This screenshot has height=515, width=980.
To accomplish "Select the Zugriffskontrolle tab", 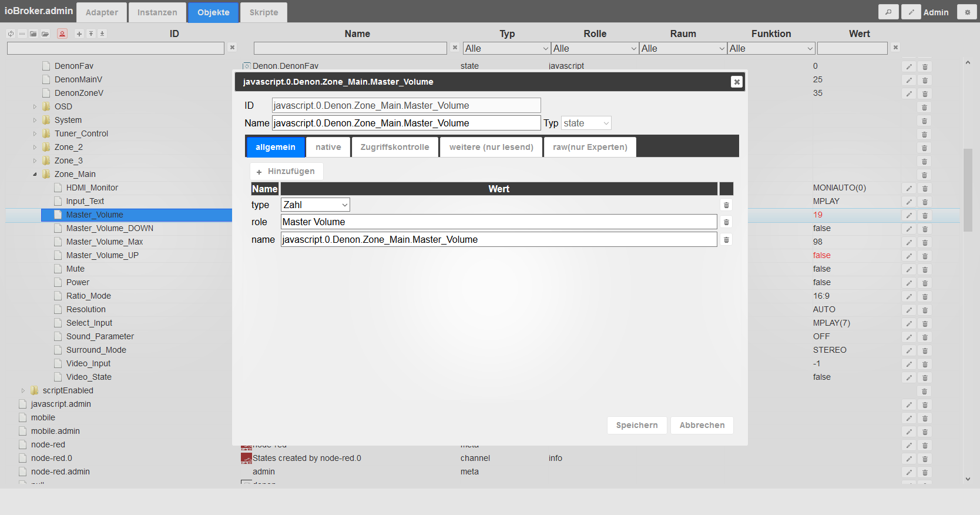I will pyautogui.click(x=395, y=147).
